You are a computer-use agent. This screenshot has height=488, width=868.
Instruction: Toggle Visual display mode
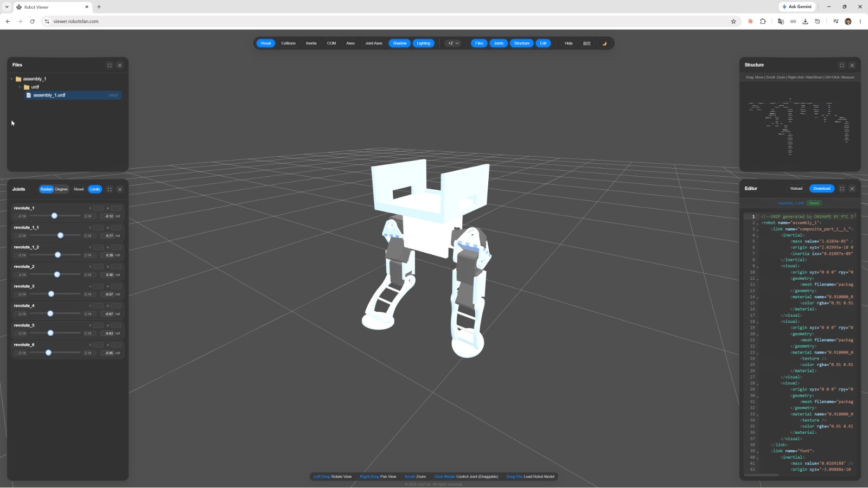point(266,43)
